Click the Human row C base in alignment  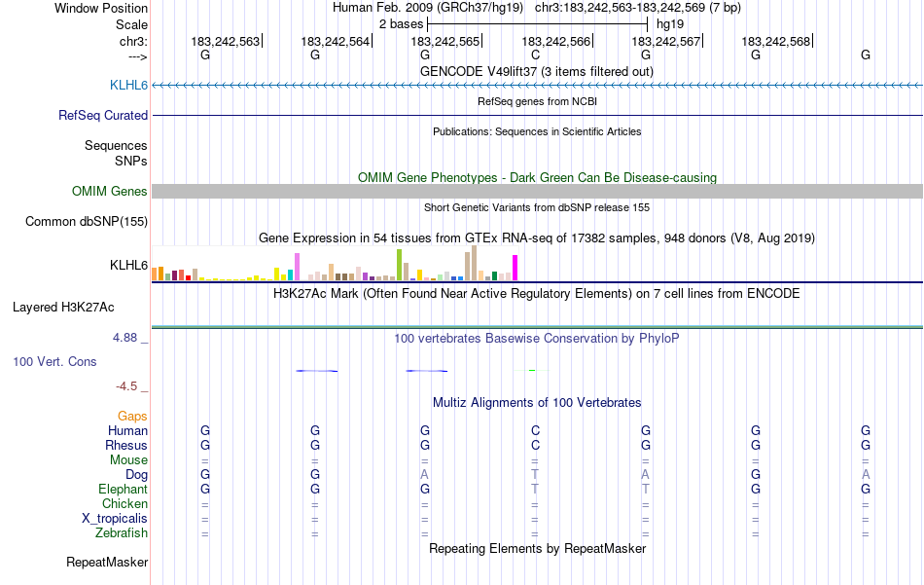[535, 431]
